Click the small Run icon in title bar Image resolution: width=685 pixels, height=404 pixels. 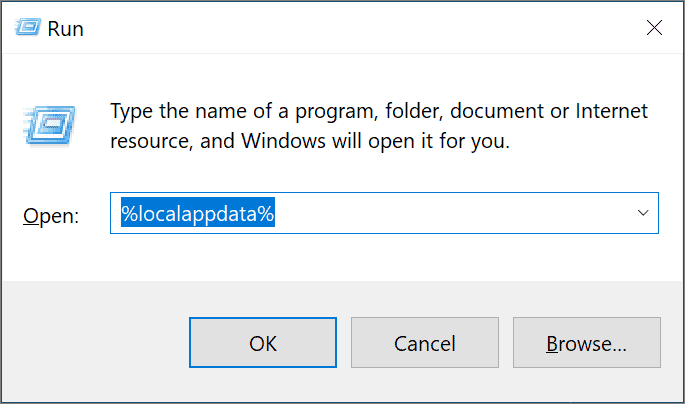28,28
